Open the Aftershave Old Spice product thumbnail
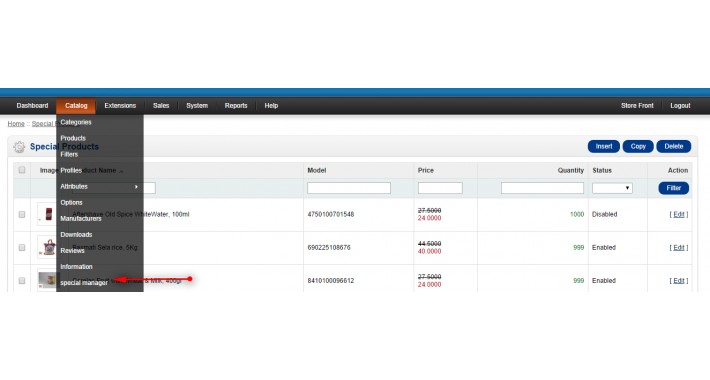710x380 pixels. [47, 214]
